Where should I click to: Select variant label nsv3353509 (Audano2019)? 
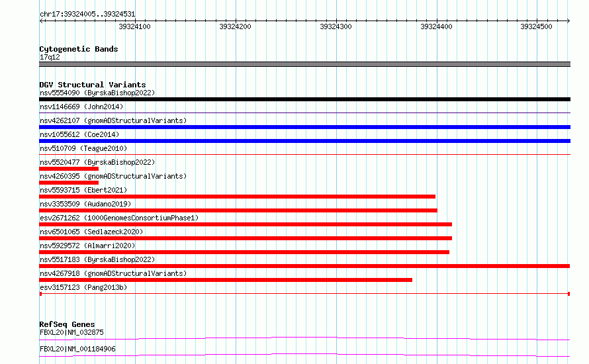pyautogui.click(x=85, y=204)
